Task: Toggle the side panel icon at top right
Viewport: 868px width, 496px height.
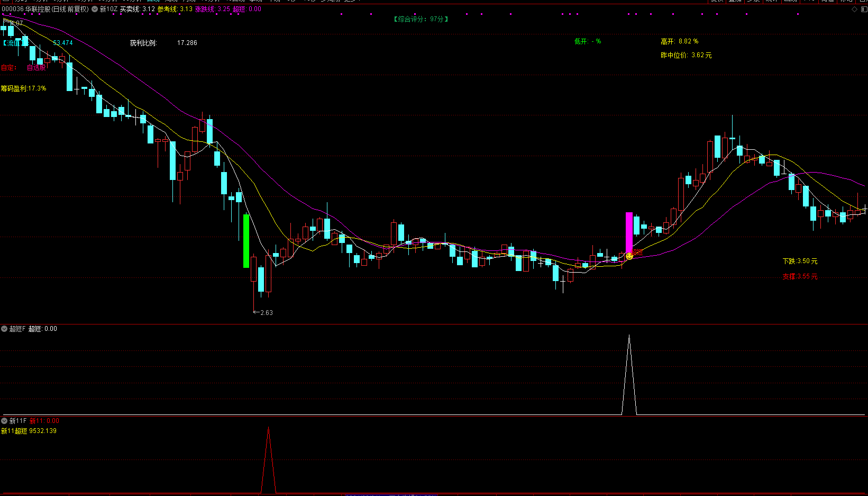Action: click(864, 9)
